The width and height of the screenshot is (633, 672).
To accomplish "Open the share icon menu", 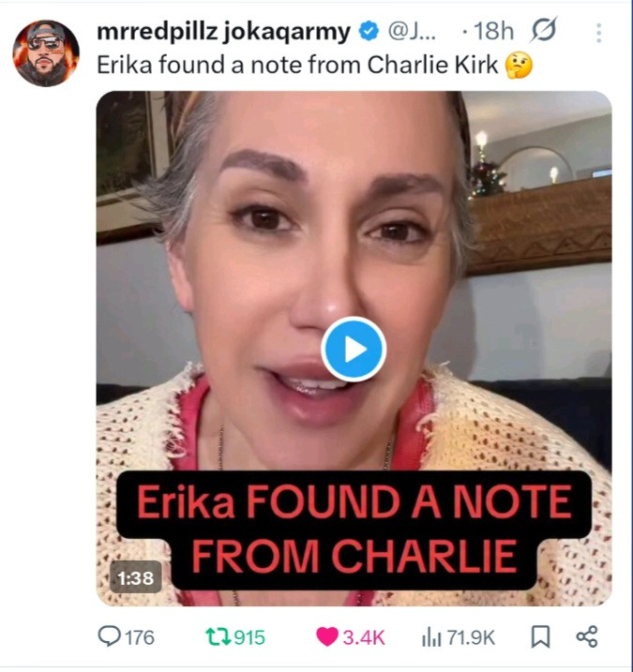I will point(587,636).
